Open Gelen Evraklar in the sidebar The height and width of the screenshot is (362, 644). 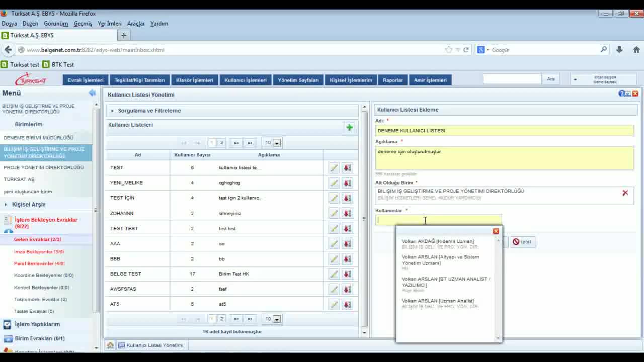[x=37, y=239]
